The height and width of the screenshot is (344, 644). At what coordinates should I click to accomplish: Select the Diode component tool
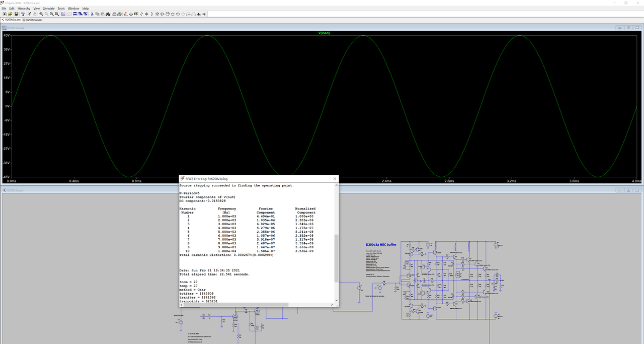157,14
